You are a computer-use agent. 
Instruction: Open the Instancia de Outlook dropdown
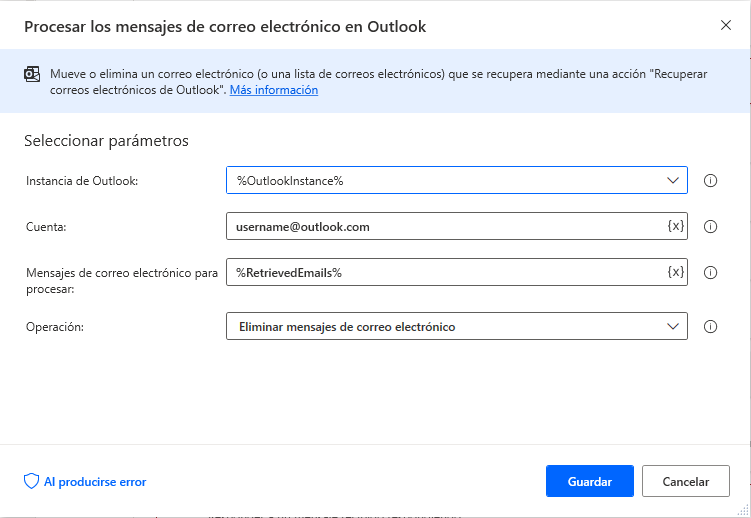point(456,180)
